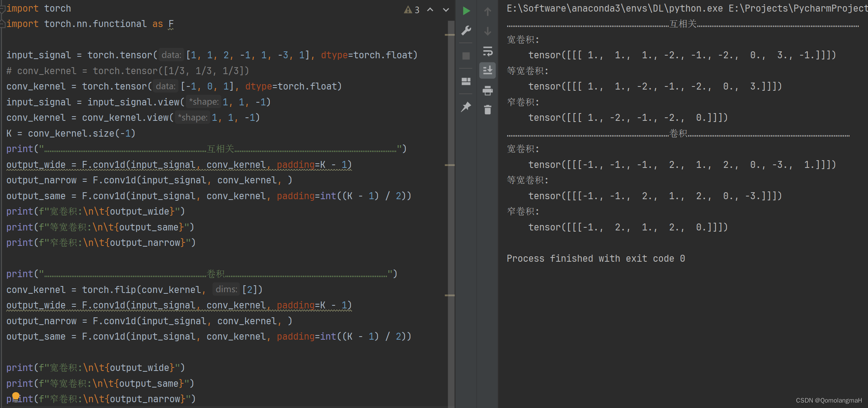The height and width of the screenshot is (408, 868).
Task: Clear console with trash icon
Action: [x=488, y=110]
